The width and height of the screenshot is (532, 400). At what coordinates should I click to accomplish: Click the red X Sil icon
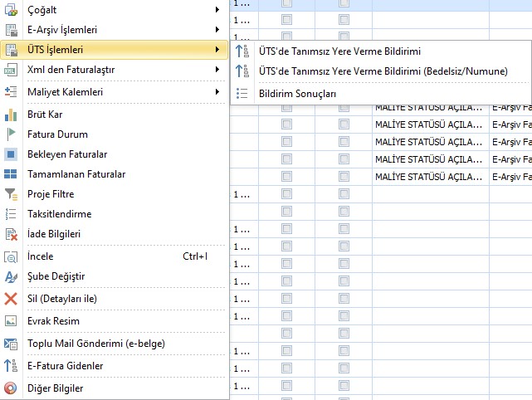pyautogui.click(x=11, y=299)
